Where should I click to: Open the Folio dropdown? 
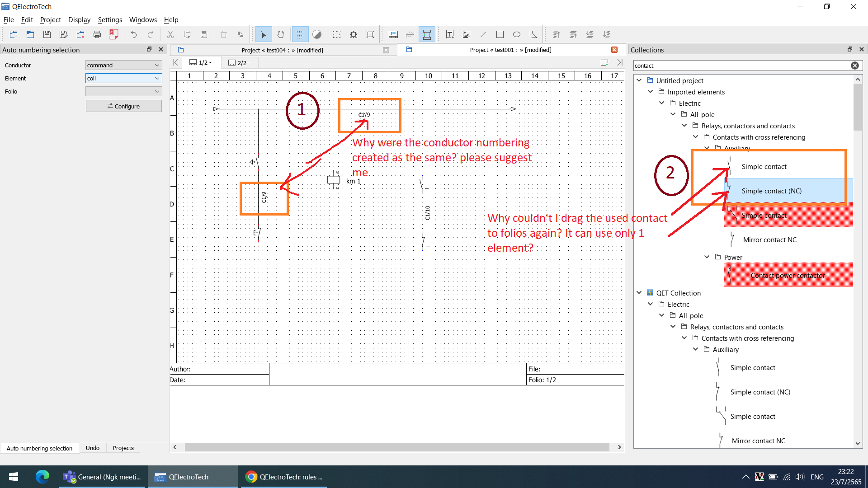[123, 91]
